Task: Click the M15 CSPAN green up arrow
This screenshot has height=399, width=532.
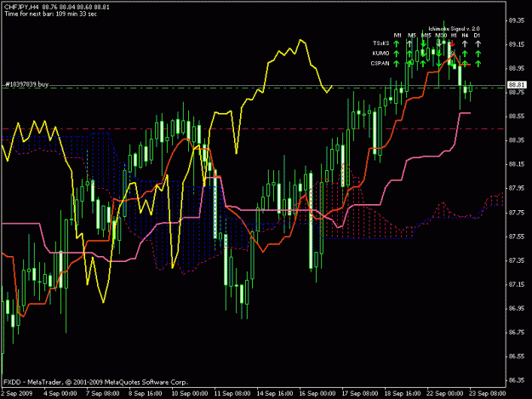Action: (x=423, y=64)
